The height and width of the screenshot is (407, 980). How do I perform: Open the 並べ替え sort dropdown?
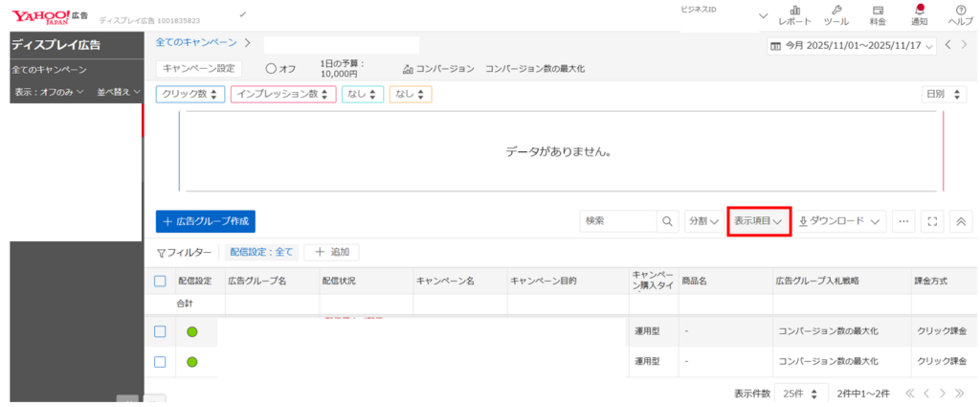point(119,92)
